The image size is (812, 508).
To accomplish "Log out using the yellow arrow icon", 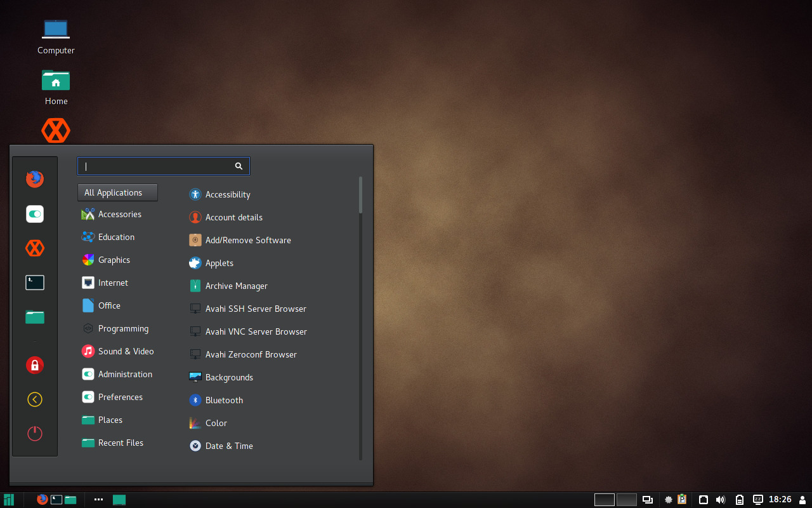I will click(34, 399).
